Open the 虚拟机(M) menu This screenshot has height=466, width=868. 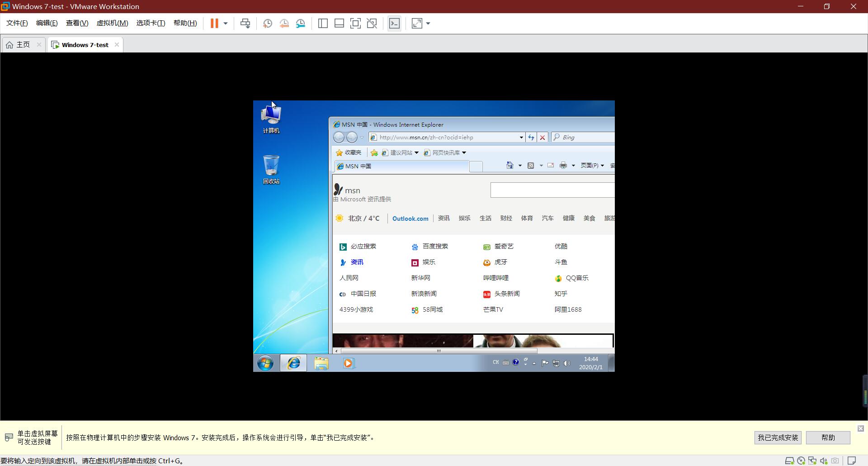coord(112,23)
